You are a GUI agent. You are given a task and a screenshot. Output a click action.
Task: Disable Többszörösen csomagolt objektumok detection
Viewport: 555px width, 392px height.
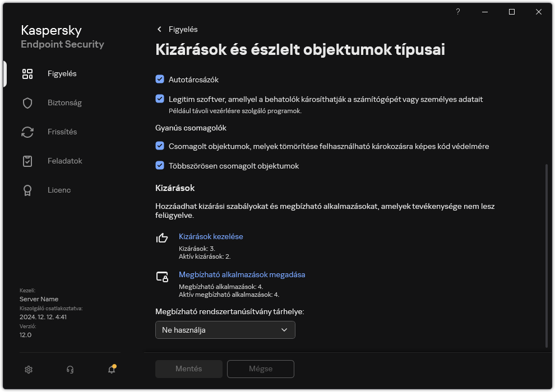click(x=161, y=166)
